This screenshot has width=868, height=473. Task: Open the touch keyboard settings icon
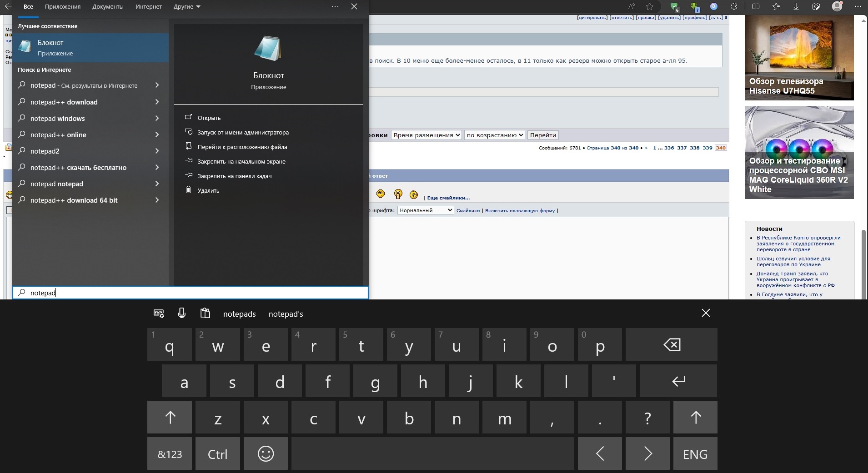159,313
